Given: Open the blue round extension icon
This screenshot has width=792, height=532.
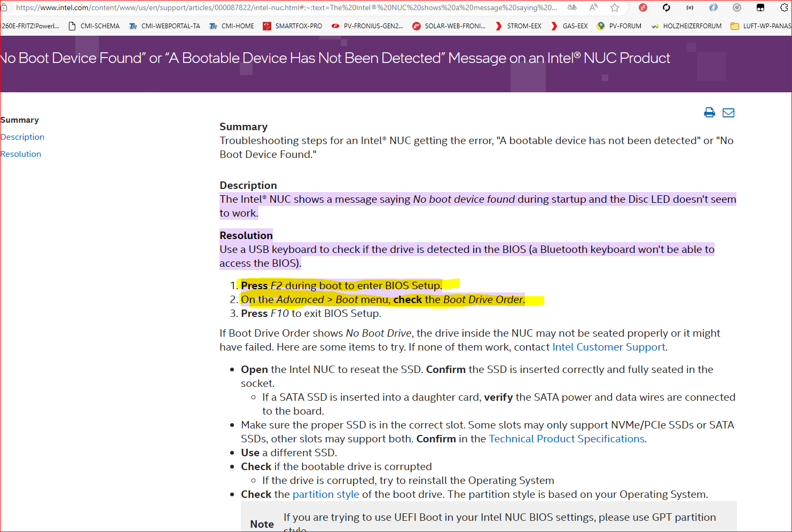Looking at the screenshot, I should click(713, 7).
